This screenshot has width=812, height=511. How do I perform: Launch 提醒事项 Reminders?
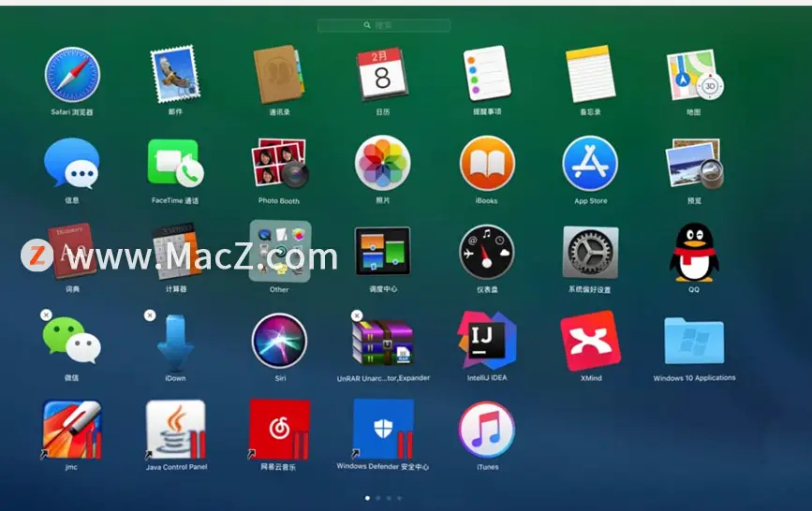[x=487, y=74]
